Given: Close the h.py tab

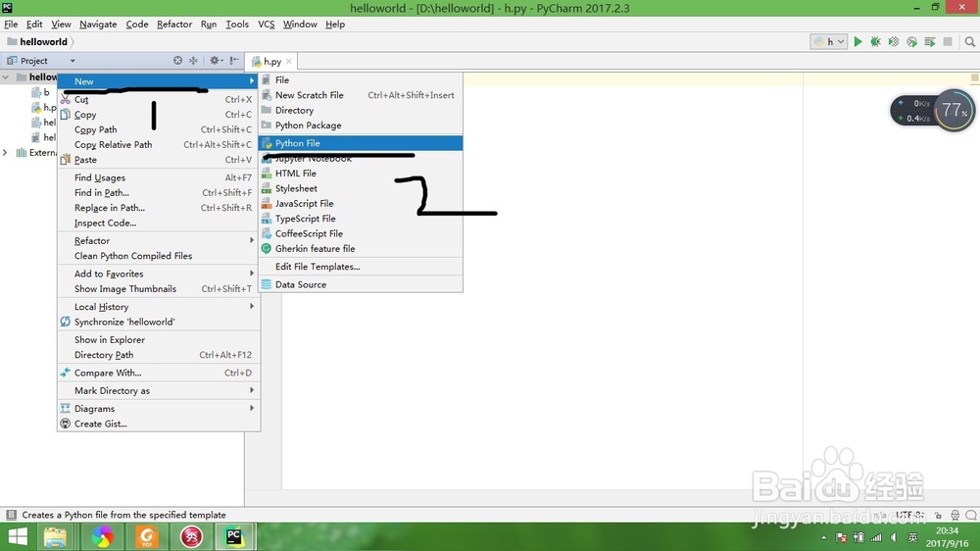Looking at the screenshot, I should coord(289,62).
